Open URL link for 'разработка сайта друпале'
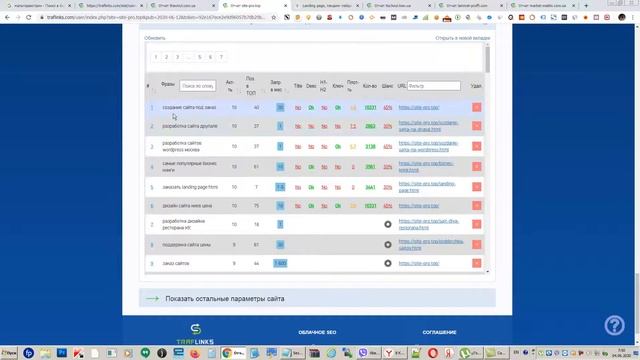 428,126
